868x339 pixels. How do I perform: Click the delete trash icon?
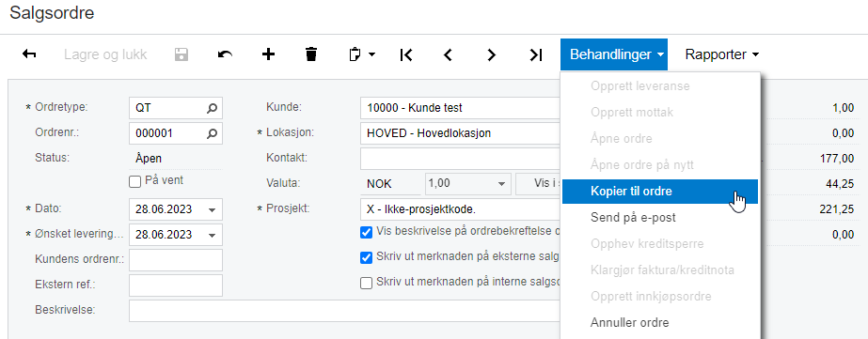pyautogui.click(x=311, y=54)
